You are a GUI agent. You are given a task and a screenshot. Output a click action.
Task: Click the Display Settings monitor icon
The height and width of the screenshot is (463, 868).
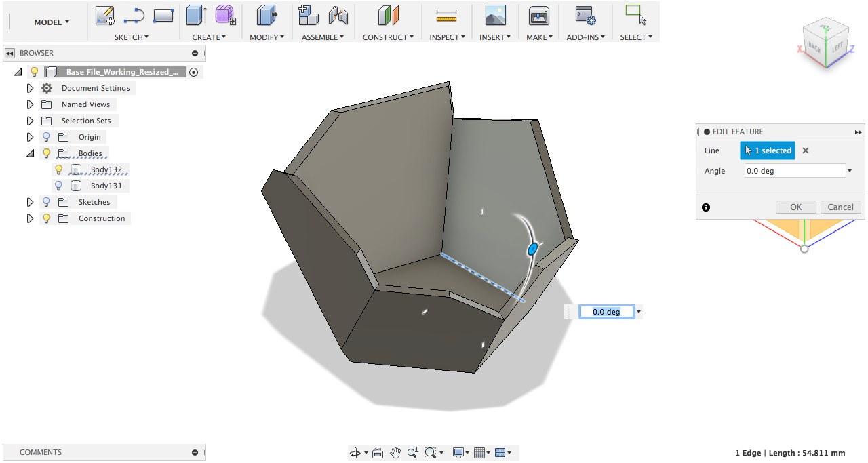(x=458, y=453)
